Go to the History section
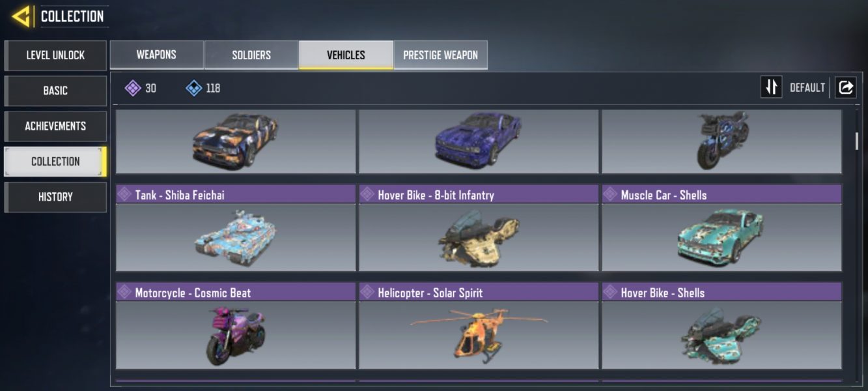 click(x=55, y=197)
